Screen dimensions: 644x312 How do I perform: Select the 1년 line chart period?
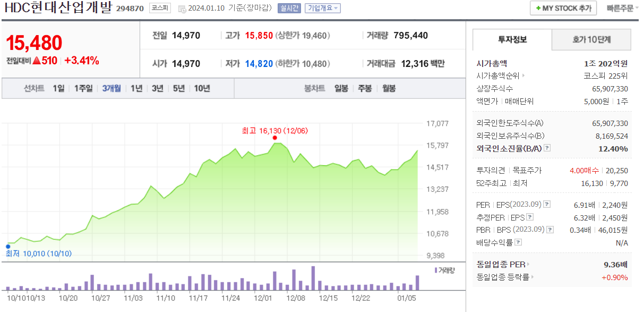pyautogui.click(x=136, y=88)
